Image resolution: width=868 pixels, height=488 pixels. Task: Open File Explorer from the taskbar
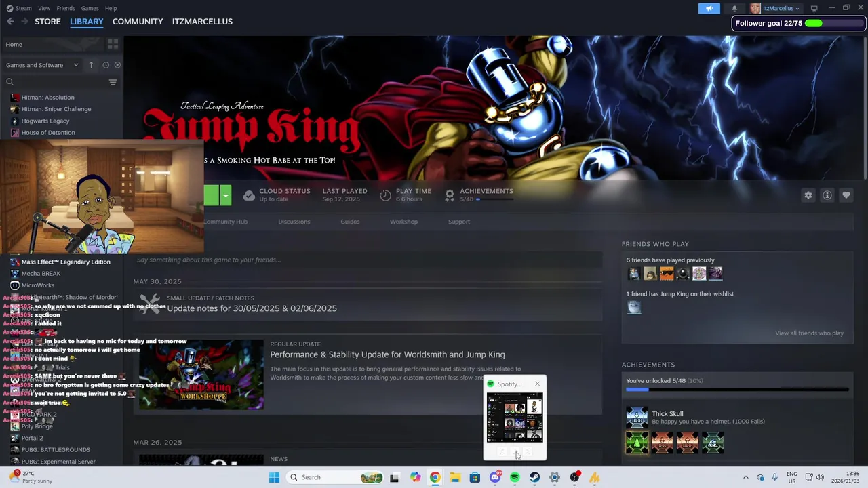tap(455, 477)
